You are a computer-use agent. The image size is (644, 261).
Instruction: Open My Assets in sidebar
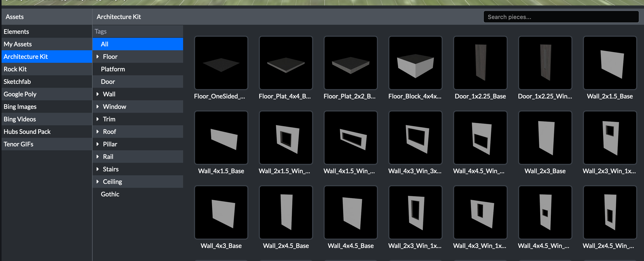tap(18, 44)
